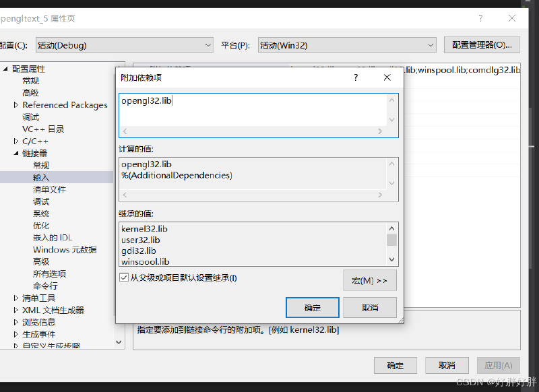Click the property page 确定 button
Screen dimensions: 539x392
395,365
